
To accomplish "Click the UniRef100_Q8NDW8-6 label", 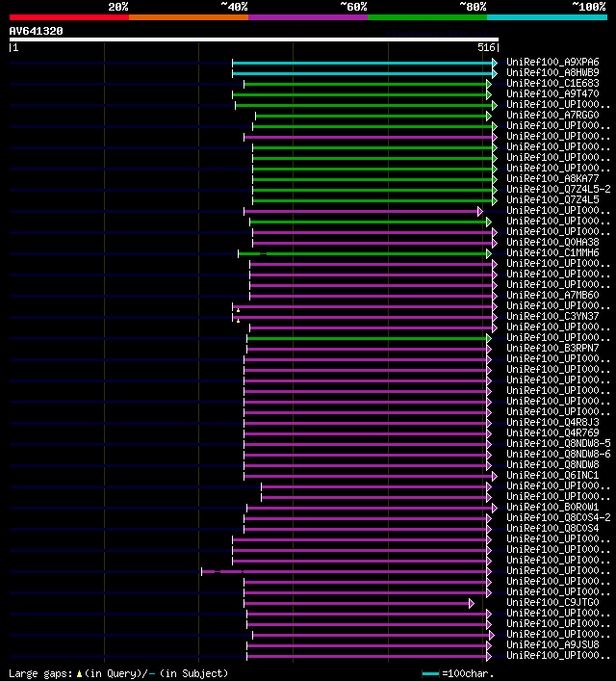I will [x=558, y=455].
